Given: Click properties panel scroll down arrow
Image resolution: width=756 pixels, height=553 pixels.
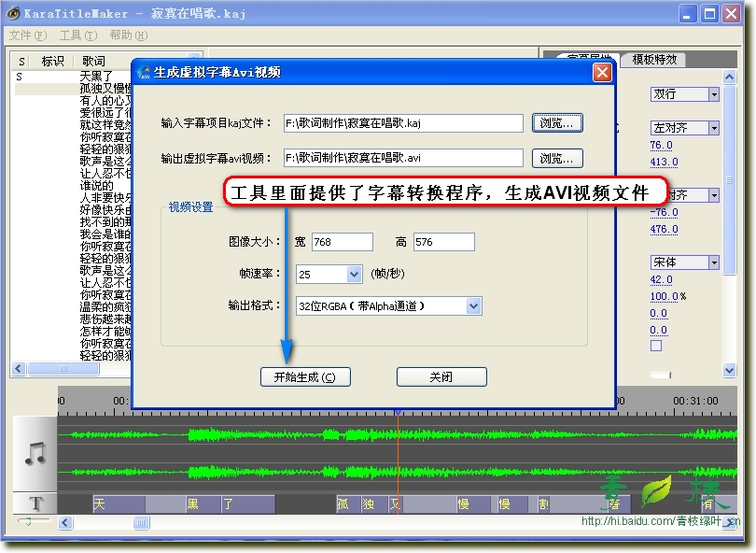Looking at the screenshot, I should pyautogui.click(x=730, y=370).
